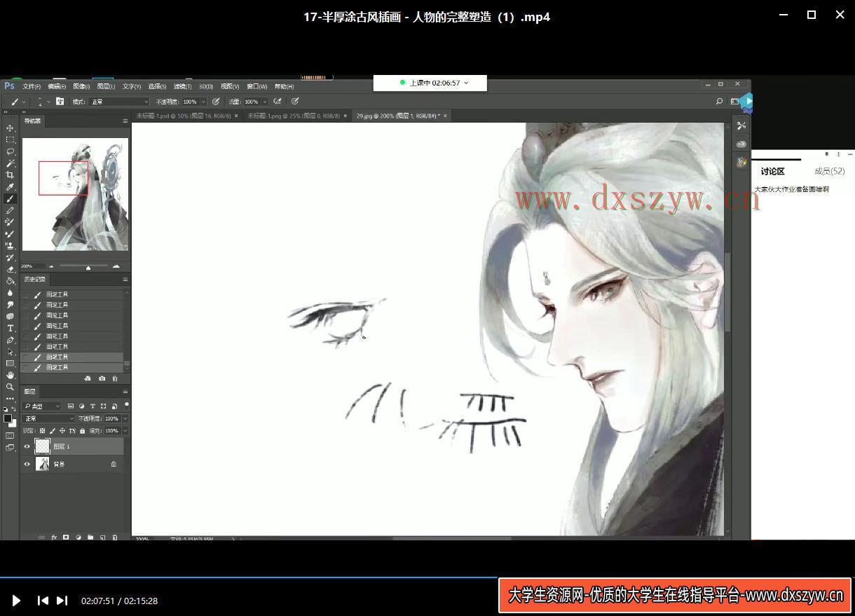Click the Navigator preview thumbnail

[75, 194]
